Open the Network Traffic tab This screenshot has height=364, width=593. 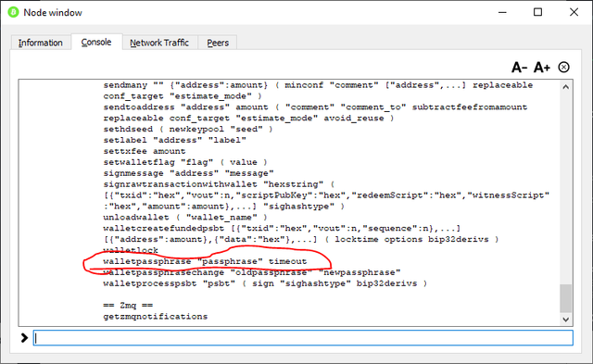click(x=159, y=43)
